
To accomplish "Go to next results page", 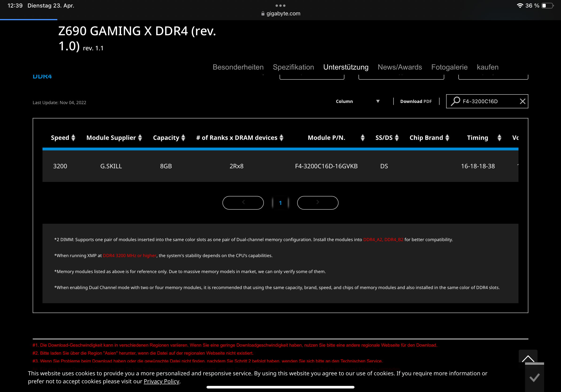I will click(x=317, y=203).
